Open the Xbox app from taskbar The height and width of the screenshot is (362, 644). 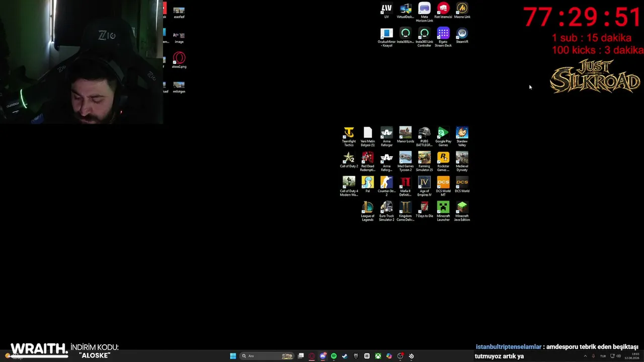point(378,356)
